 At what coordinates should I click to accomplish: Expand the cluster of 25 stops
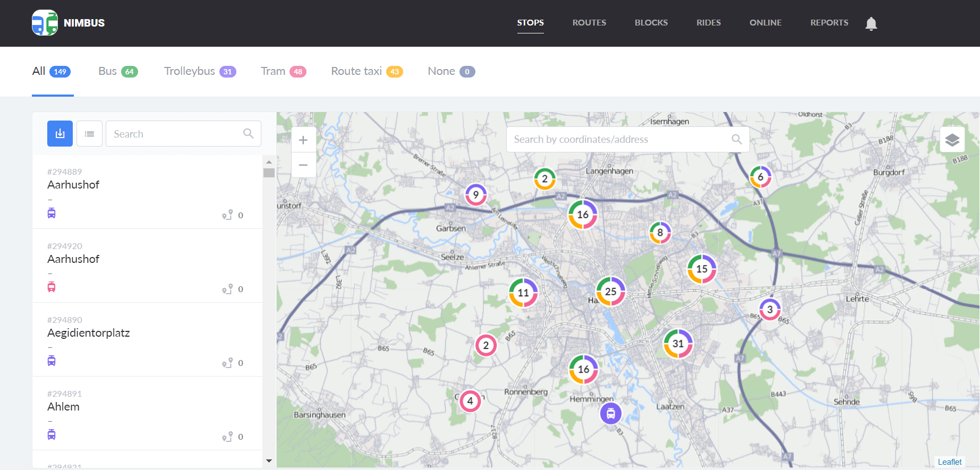610,292
